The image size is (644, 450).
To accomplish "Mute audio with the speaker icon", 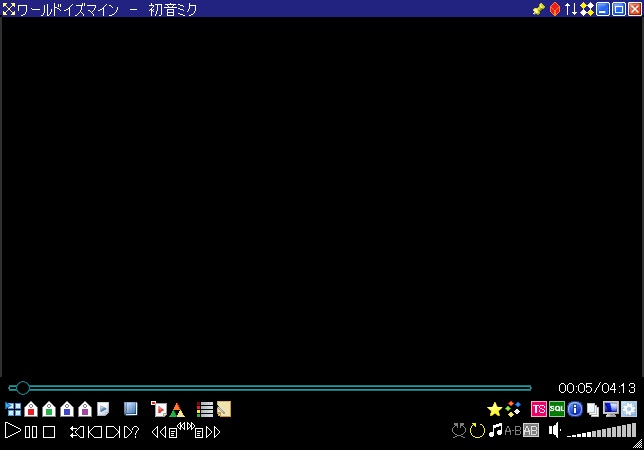I will [554, 430].
